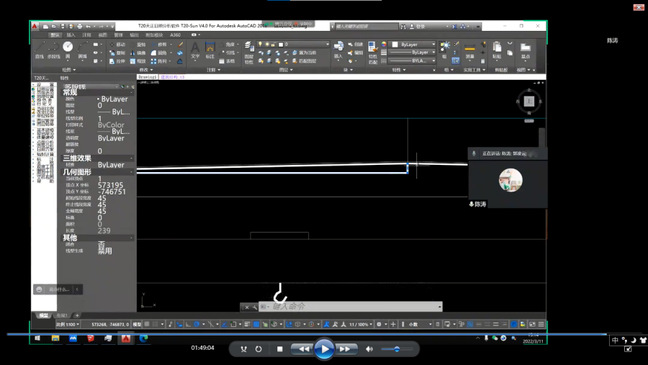Select the Circle drawing tool
Image resolution: width=648 pixels, height=365 pixels.
coord(68,49)
